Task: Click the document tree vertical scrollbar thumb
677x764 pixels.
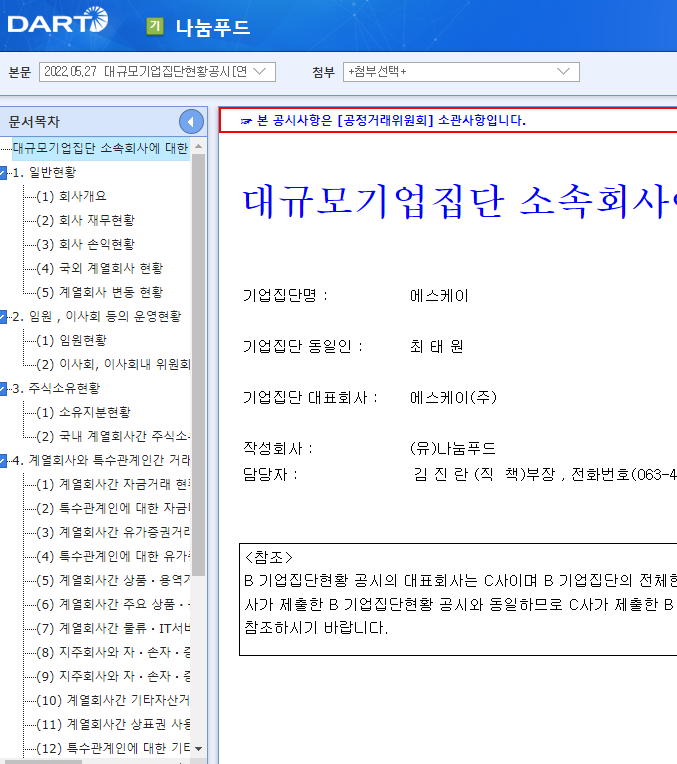Action: click(x=198, y=365)
